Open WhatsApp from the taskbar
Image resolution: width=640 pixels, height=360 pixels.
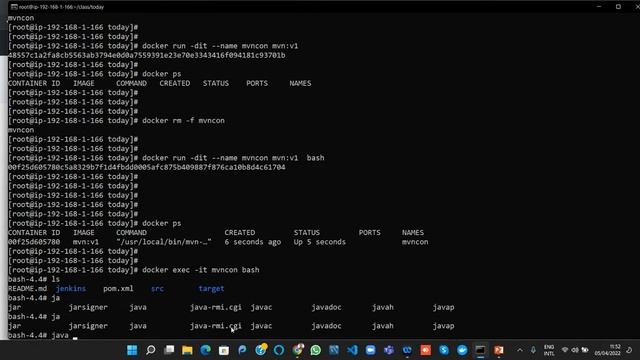click(316, 350)
